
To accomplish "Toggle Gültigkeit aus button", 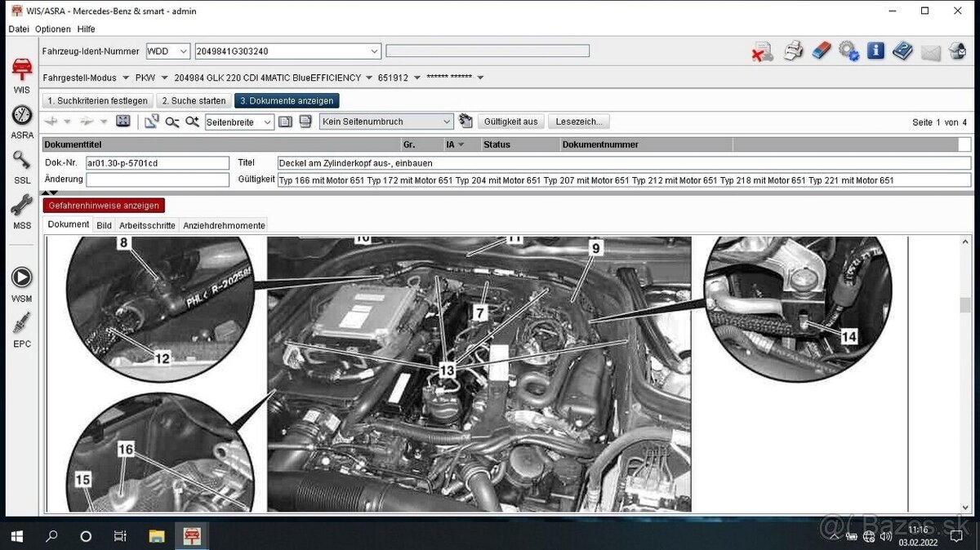I will 510,122.
